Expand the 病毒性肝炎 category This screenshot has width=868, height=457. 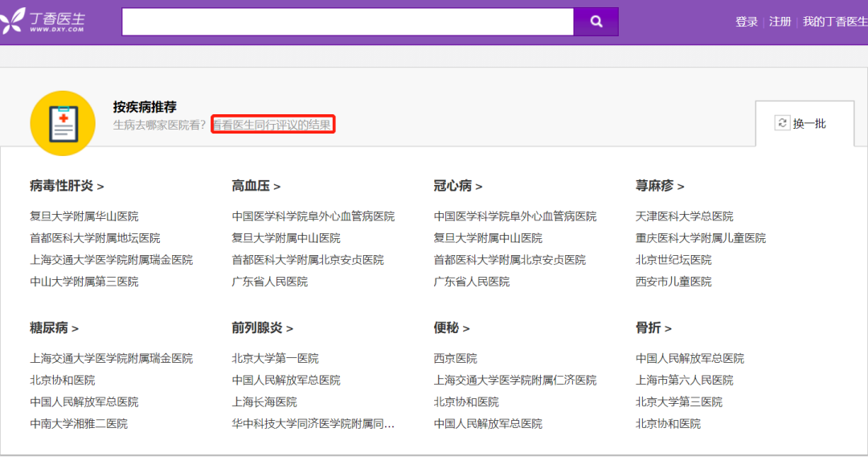tap(67, 186)
